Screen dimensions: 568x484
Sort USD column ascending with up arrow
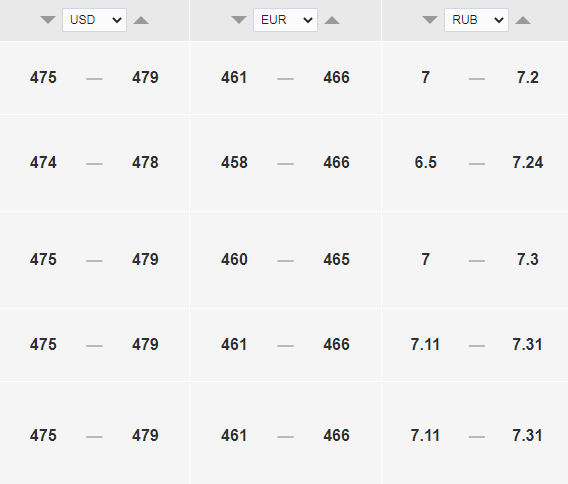(x=141, y=20)
